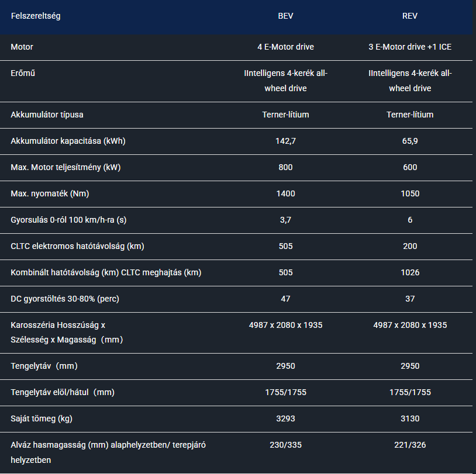Click the curb weight value "3130"
The width and height of the screenshot is (476, 474).
click(x=410, y=419)
